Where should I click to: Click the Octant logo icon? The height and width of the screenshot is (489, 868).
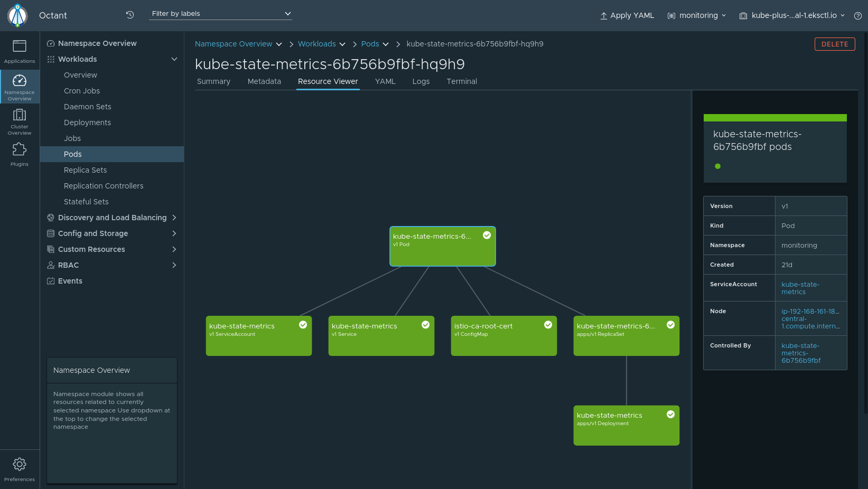17,15
